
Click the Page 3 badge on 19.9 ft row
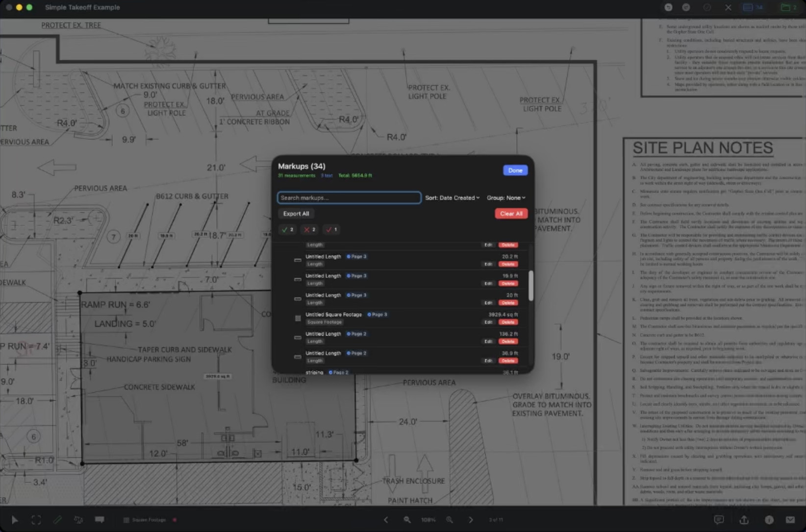coord(357,276)
